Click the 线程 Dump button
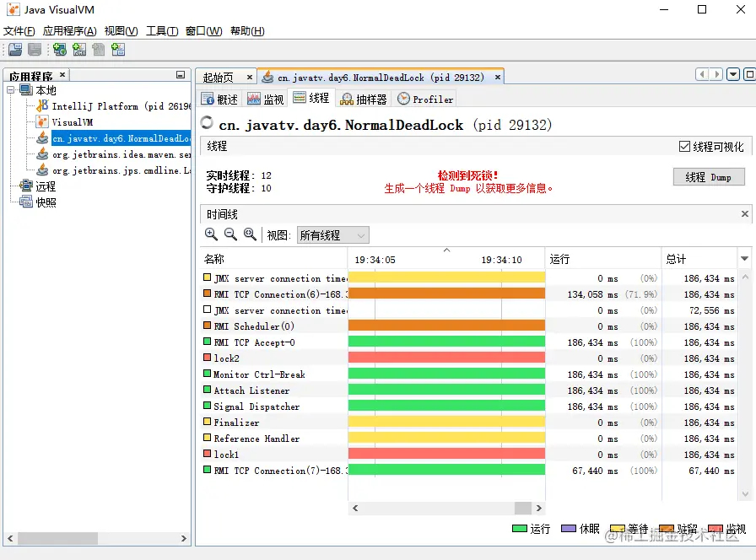The width and height of the screenshot is (756, 560). 708,177
